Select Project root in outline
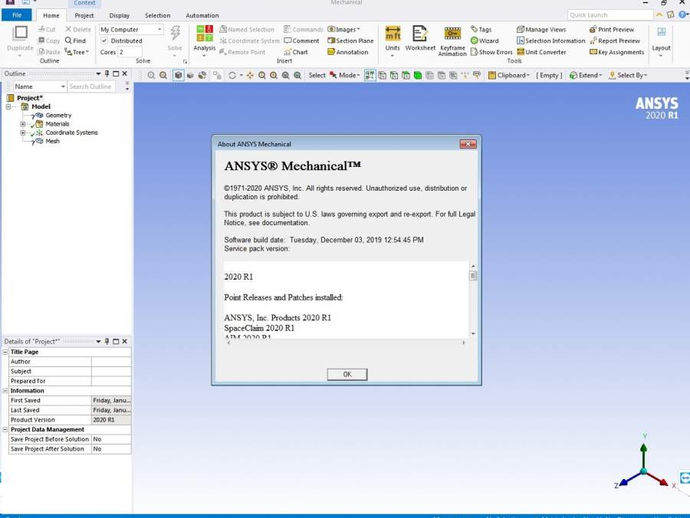 (x=29, y=98)
